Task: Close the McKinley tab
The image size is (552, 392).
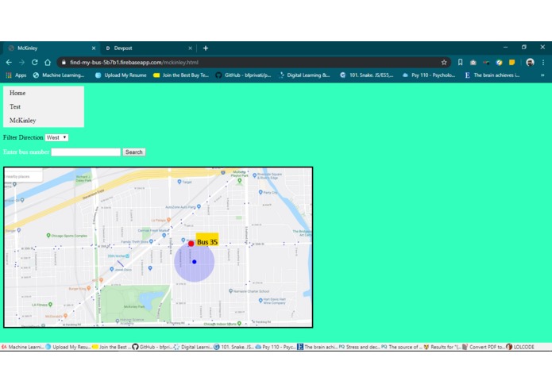Action: click(x=94, y=48)
